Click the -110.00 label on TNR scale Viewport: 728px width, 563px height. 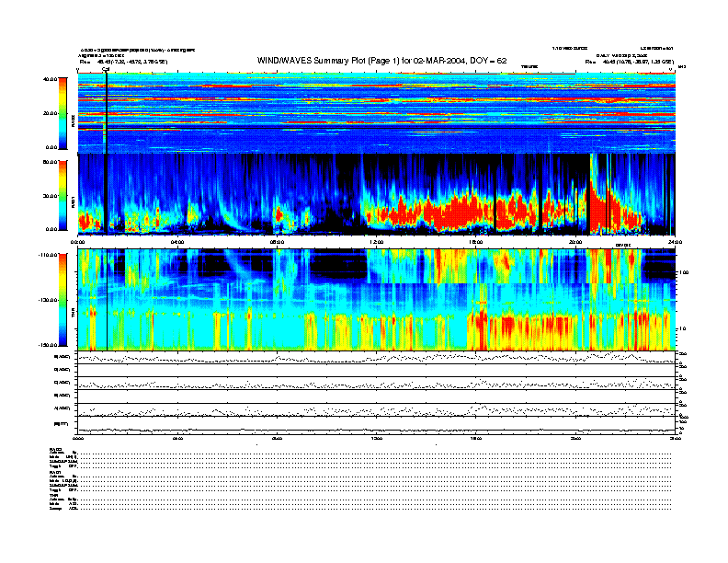(48, 254)
